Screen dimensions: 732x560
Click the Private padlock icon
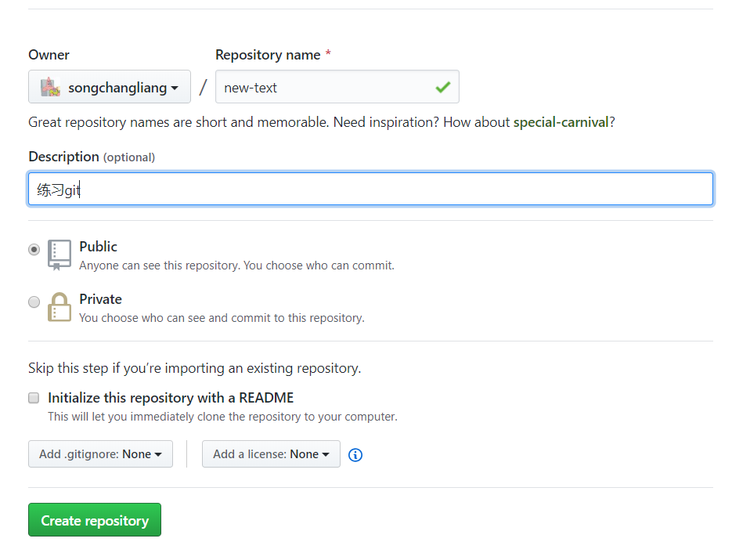click(59, 307)
